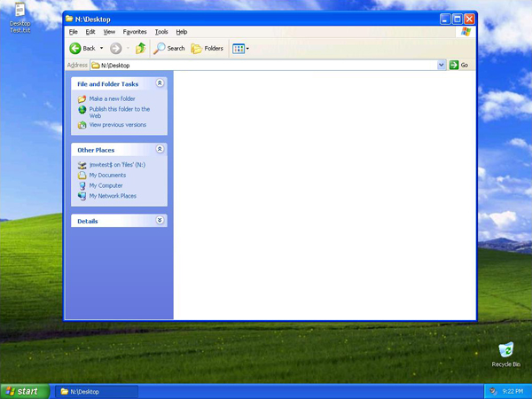Screen dimensions: 532x399
Task: Click the new folder icon in tasks panel
Action: (x=82, y=99)
